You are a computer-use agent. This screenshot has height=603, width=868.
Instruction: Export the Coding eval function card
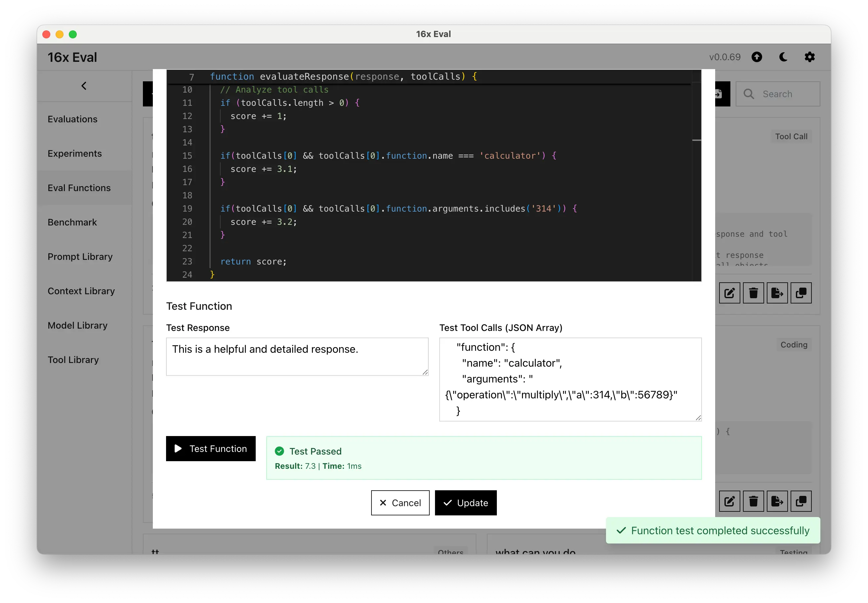pos(777,502)
